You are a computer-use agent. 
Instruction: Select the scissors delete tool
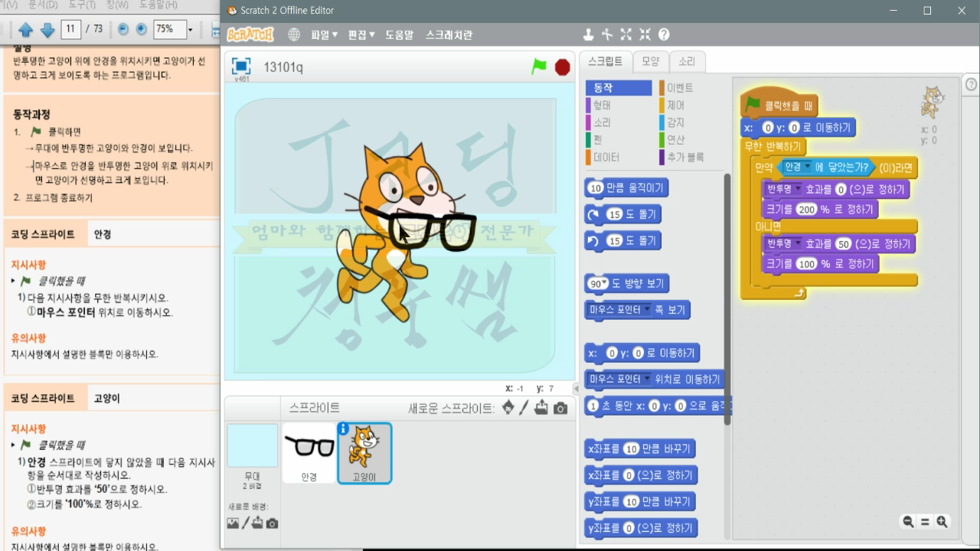coord(607,34)
